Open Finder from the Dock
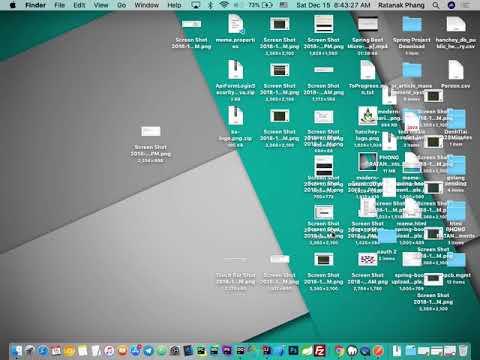The height and width of the screenshot is (360, 480). pyautogui.click(x=17, y=351)
